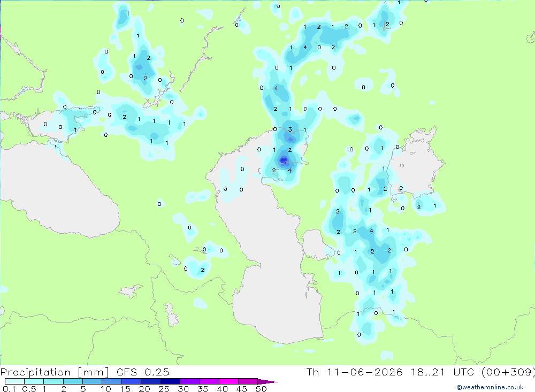Screen dimensions: 535x392
Task: Click the legend label "20"
Action: (144, 389)
